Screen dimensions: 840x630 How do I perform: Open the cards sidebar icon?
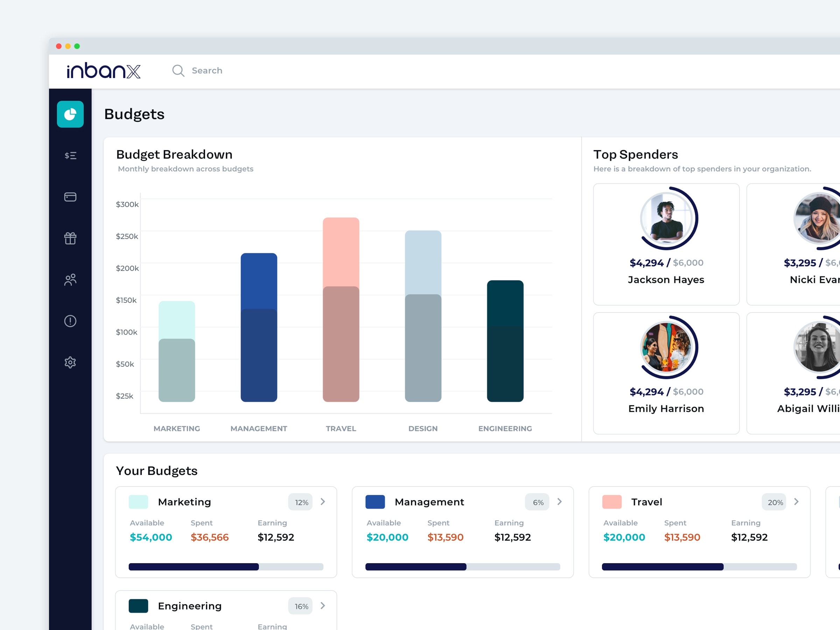[70, 197]
